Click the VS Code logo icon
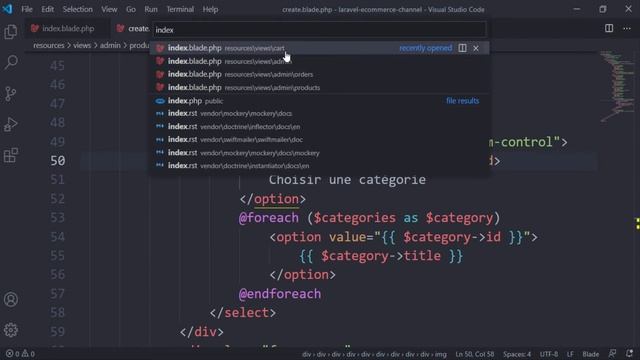This screenshot has height=360, width=640. (7, 9)
